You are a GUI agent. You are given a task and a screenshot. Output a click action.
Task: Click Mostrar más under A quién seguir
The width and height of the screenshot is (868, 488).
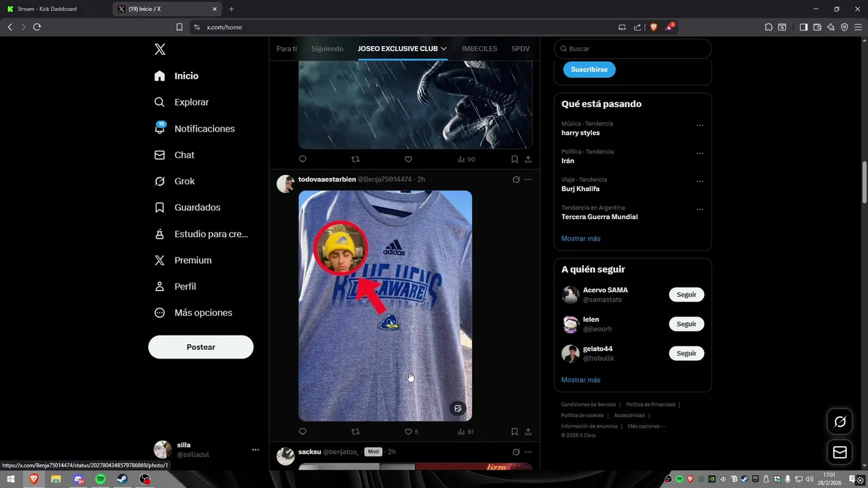(580, 380)
